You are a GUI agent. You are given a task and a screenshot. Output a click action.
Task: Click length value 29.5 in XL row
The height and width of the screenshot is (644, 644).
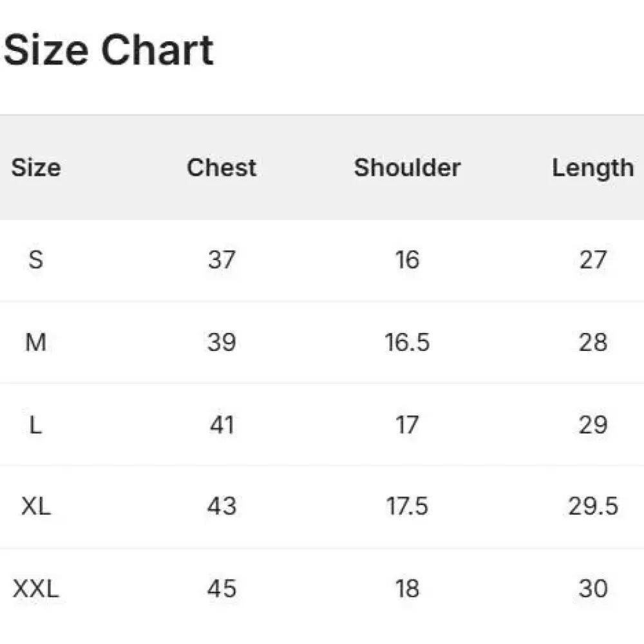593,506
